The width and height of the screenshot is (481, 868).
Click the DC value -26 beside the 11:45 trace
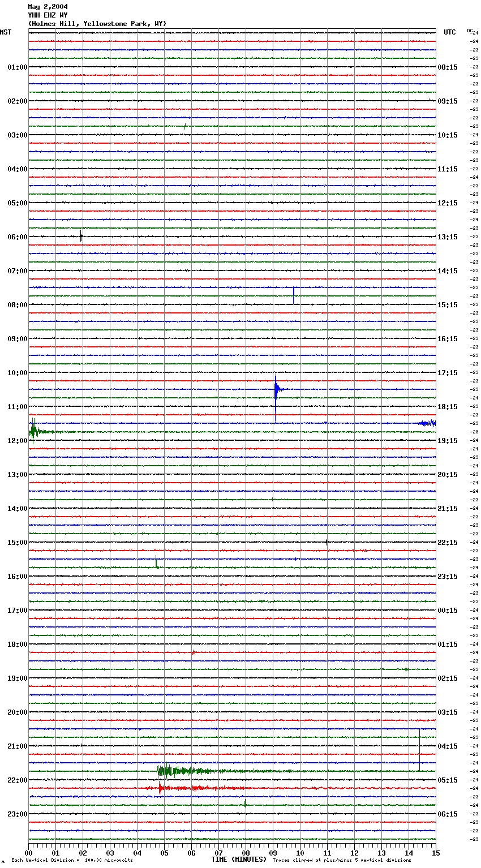pos(474,432)
